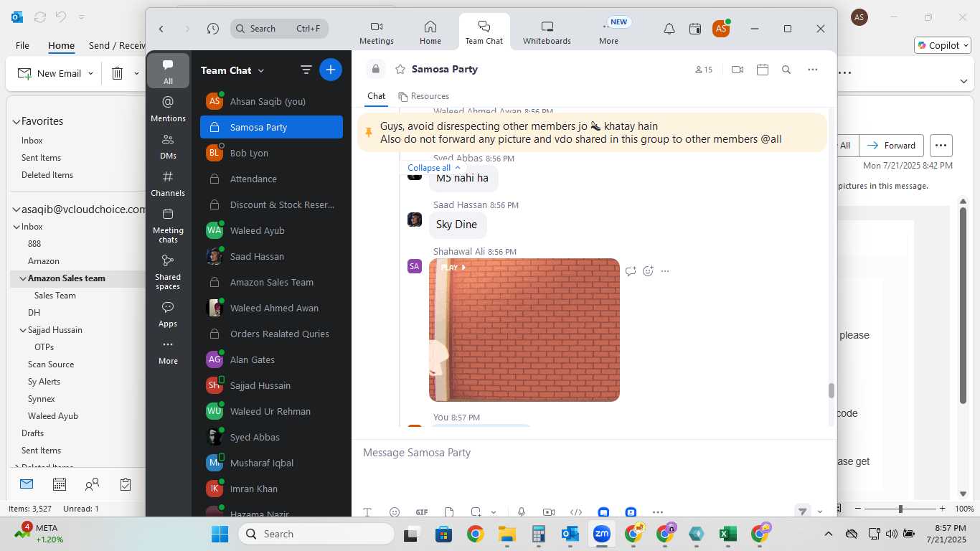980x551 pixels.
Task: Open the Bob Lyon chat
Action: (271, 153)
